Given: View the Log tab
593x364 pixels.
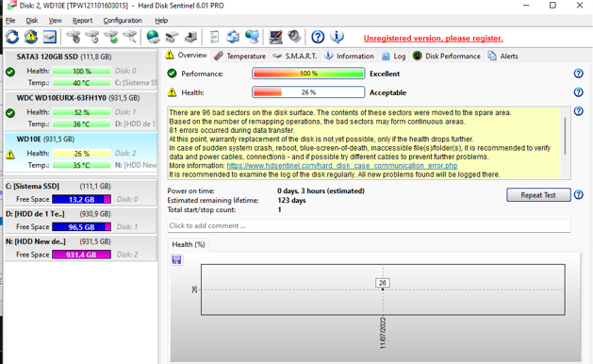Looking at the screenshot, I should [x=394, y=56].
